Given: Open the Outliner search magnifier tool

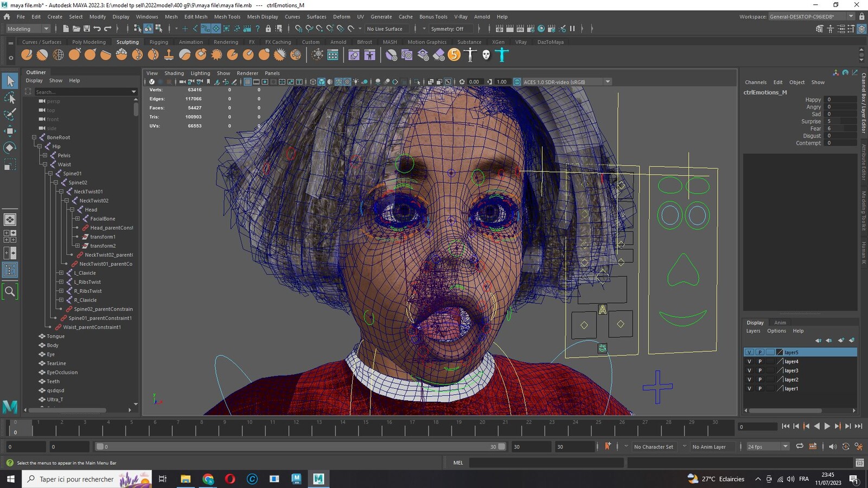Looking at the screenshot, I should pos(10,292).
